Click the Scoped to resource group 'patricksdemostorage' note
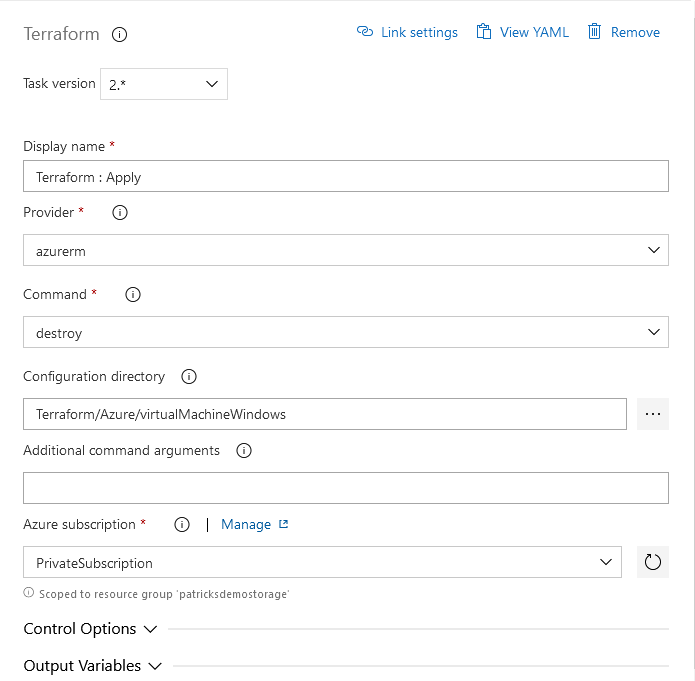 [164, 594]
